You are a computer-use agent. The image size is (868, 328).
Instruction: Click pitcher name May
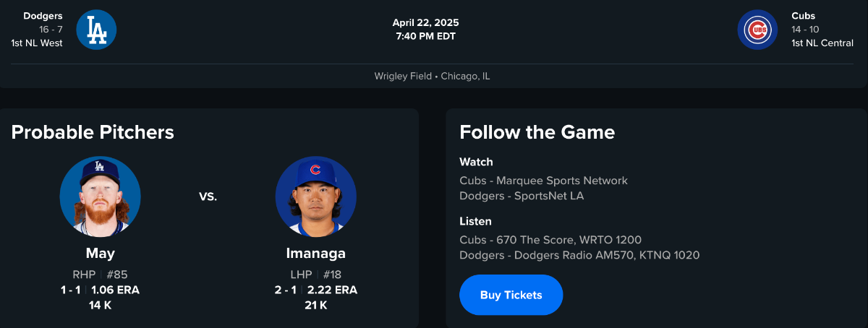[100, 254]
